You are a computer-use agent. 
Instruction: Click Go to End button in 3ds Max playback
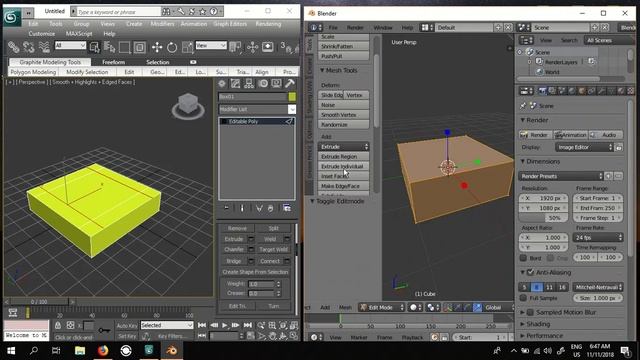point(248,325)
